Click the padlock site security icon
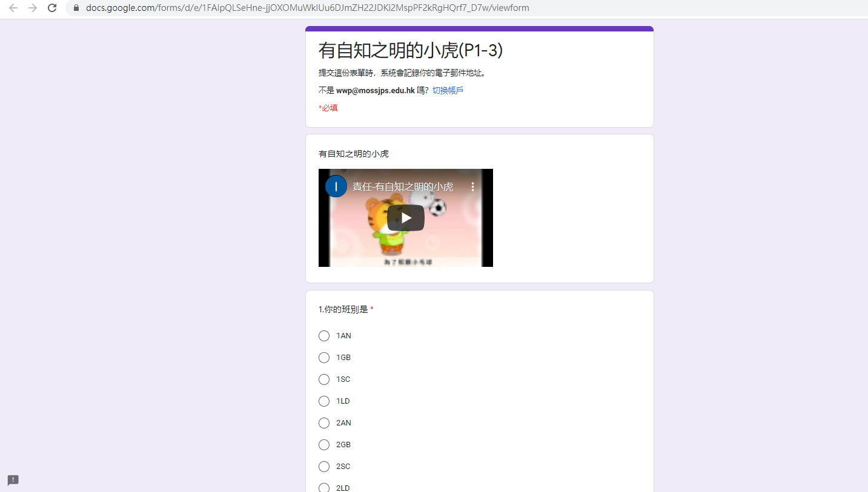Viewport: 868px width, 492px height. pyautogui.click(x=76, y=8)
